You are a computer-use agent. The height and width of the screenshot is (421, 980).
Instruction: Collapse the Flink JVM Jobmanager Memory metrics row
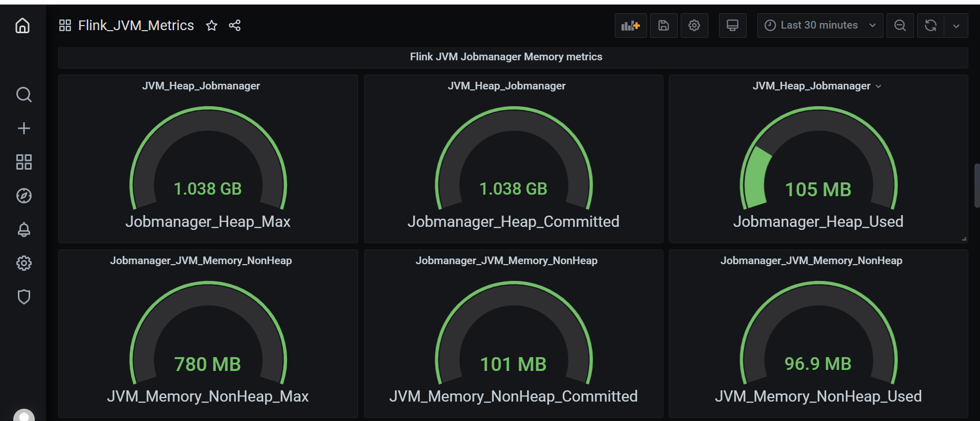506,57
